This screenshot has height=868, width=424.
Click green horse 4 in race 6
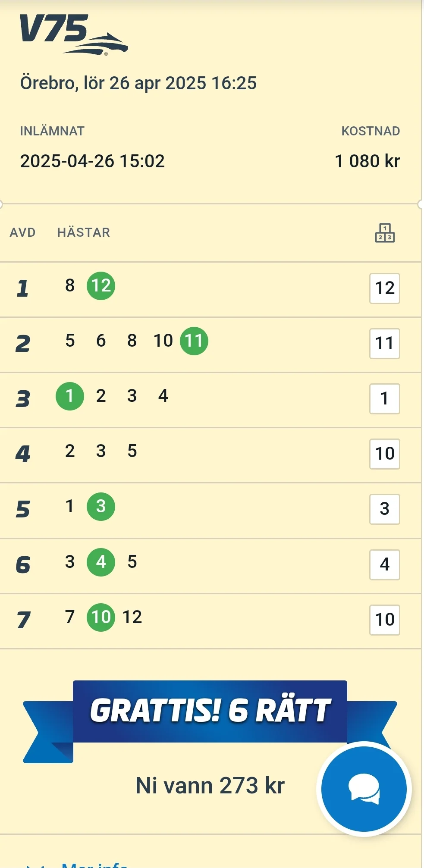tap(101, 562)
